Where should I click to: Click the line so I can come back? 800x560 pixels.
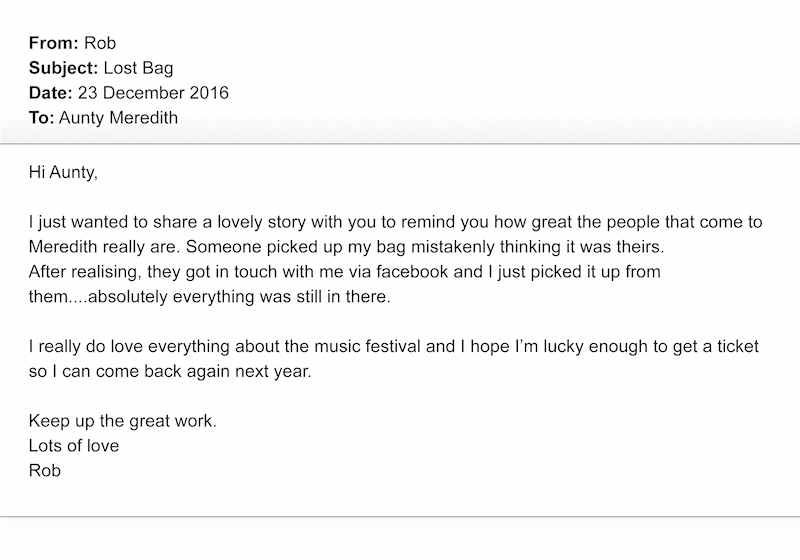pos(170,372)
